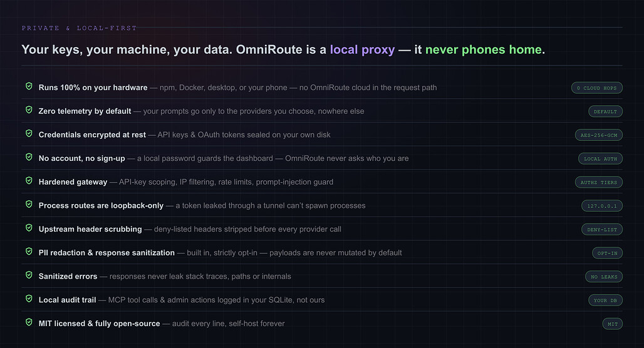Click the purple local proxy text in heading

(x=362, y=49)
